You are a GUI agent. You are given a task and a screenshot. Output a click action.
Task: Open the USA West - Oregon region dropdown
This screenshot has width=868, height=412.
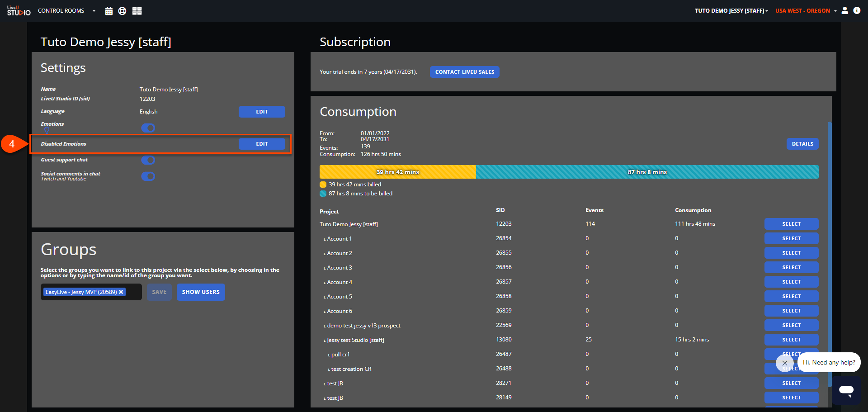(806, 11)
